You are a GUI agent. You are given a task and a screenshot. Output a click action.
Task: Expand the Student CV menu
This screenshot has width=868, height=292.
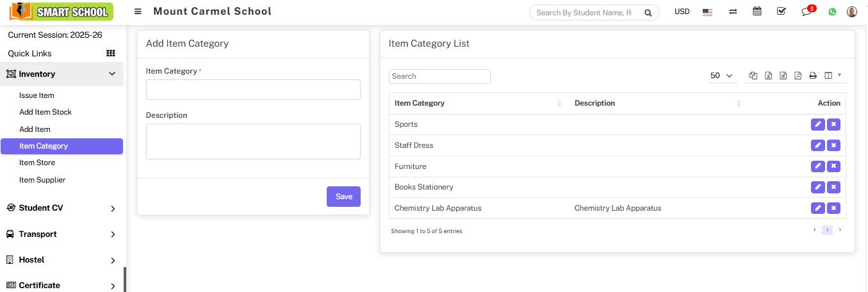[61, 208]
